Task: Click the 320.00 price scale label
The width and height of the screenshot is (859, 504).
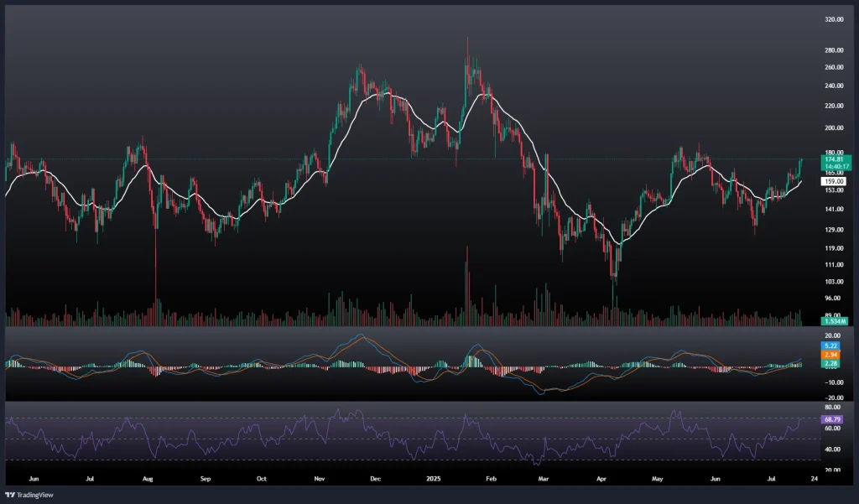Action: [x=835, y=18]
